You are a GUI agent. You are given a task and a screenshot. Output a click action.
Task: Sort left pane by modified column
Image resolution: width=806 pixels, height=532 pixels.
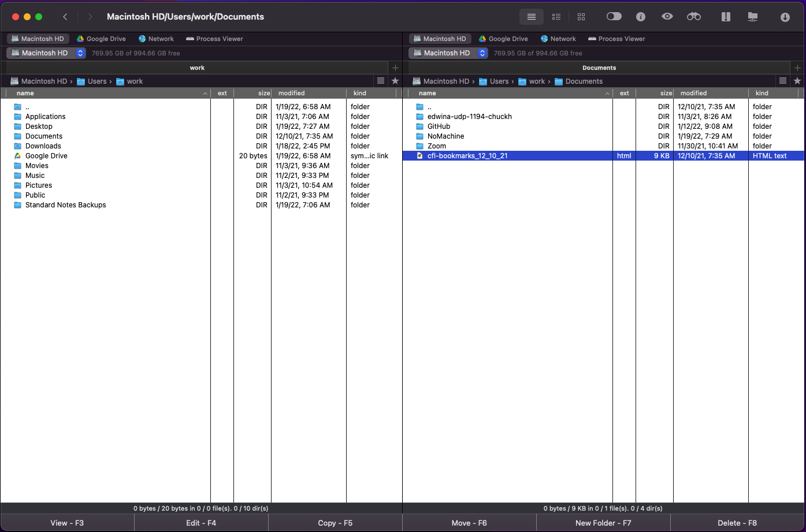[309, 93]
